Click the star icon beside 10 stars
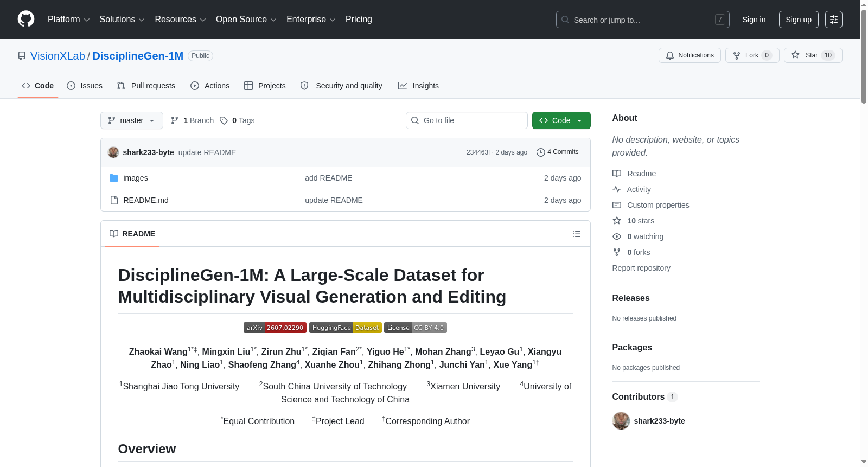868x467 pixels. 617,221
